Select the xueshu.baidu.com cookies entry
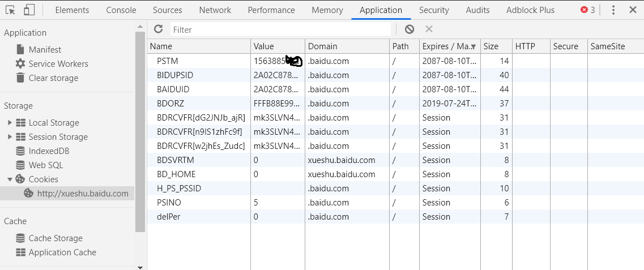This screenshot has width=644, height=270. click(82, 194)
